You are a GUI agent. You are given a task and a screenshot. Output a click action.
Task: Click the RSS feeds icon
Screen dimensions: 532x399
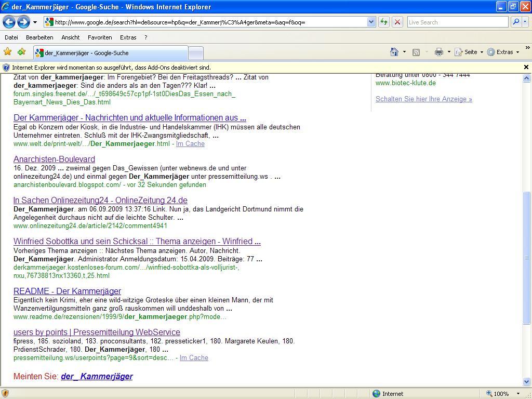tap(416, 52)
